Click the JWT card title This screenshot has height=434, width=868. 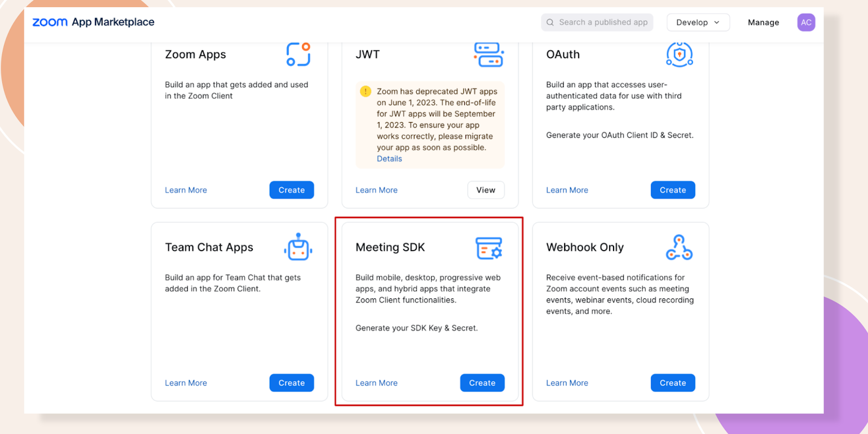point(368,55)
